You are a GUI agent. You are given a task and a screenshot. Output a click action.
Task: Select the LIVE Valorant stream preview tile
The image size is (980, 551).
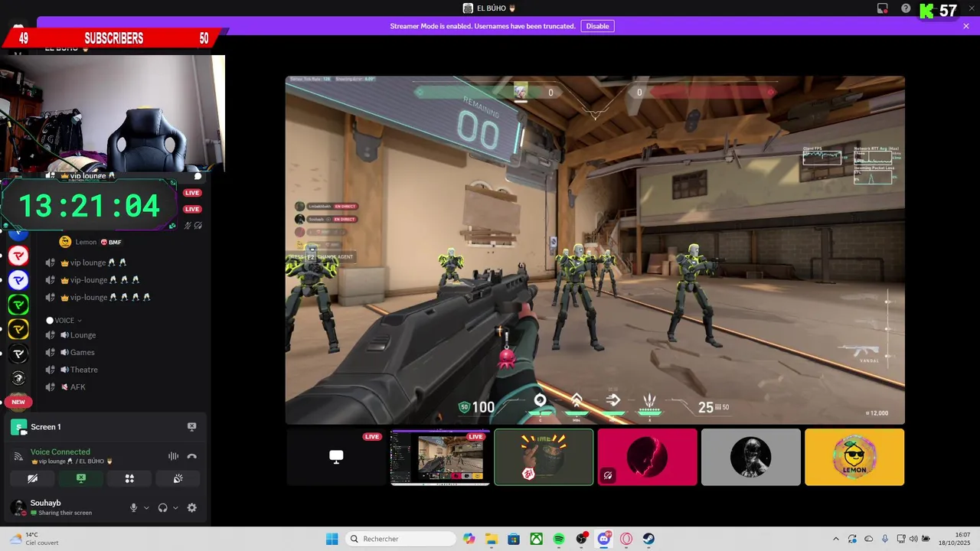(440, 457)
